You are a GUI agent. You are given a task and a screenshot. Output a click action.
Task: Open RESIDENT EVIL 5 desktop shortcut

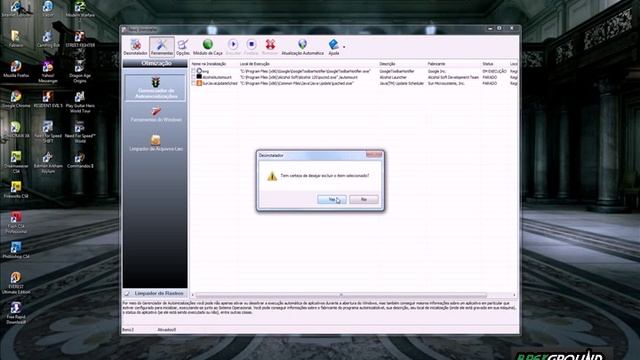click(48, 100)
